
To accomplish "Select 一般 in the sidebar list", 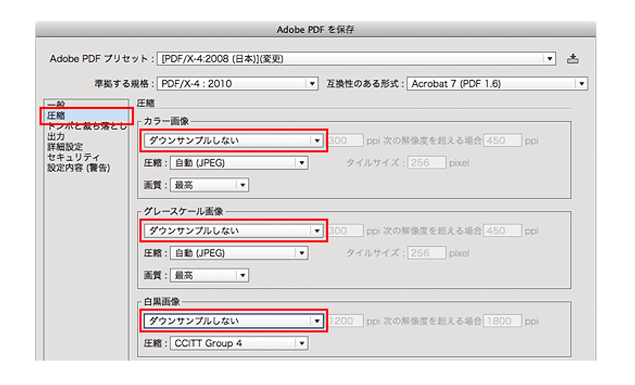I will (56, 105).
